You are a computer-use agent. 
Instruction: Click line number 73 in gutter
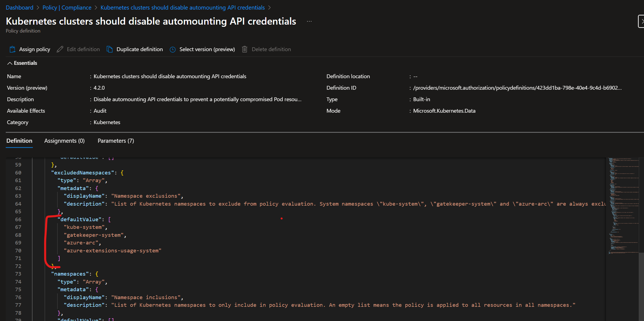pyautogui.click(x=18, y=274)
